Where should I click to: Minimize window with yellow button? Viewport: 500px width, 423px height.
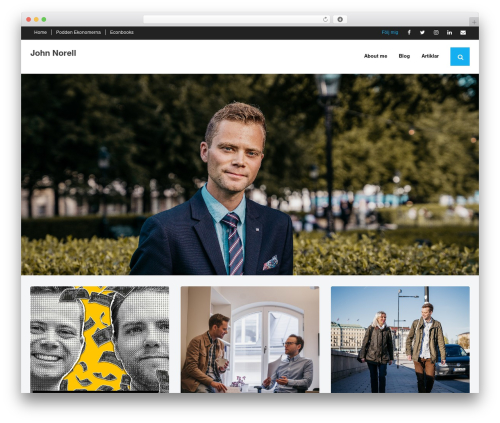tap(36, 19)
